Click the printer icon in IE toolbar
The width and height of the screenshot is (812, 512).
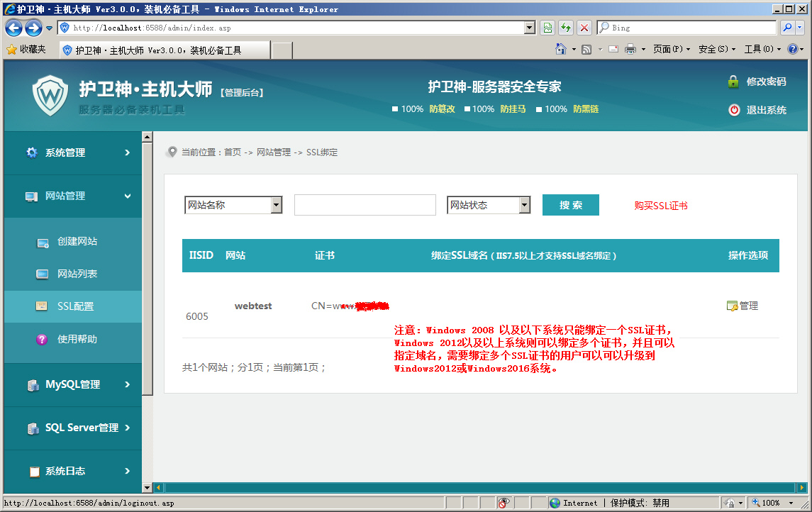630,49
